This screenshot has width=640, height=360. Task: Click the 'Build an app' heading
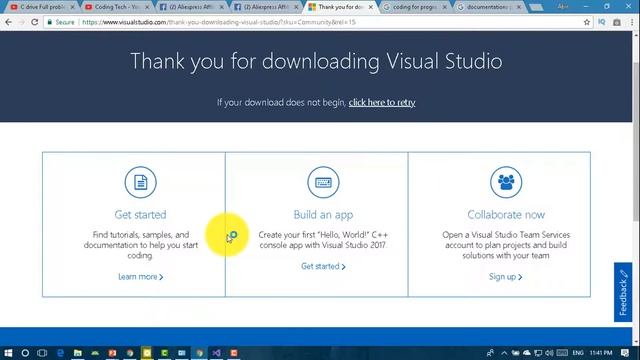pos(323,215)
